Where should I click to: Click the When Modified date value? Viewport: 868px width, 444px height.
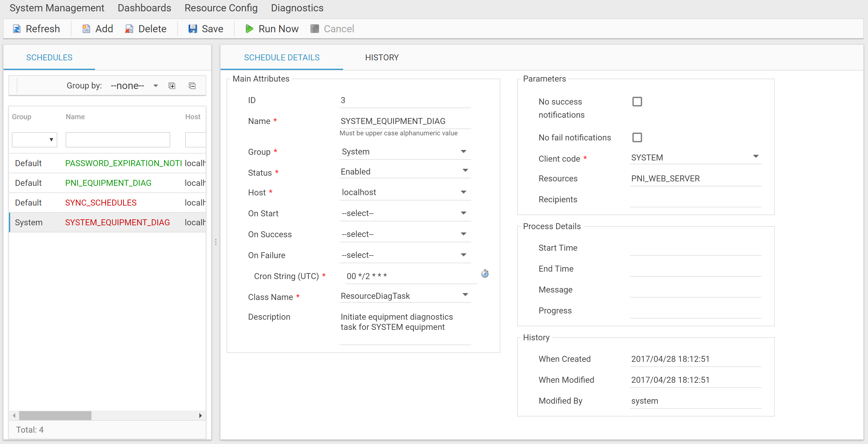click(670, 380)
